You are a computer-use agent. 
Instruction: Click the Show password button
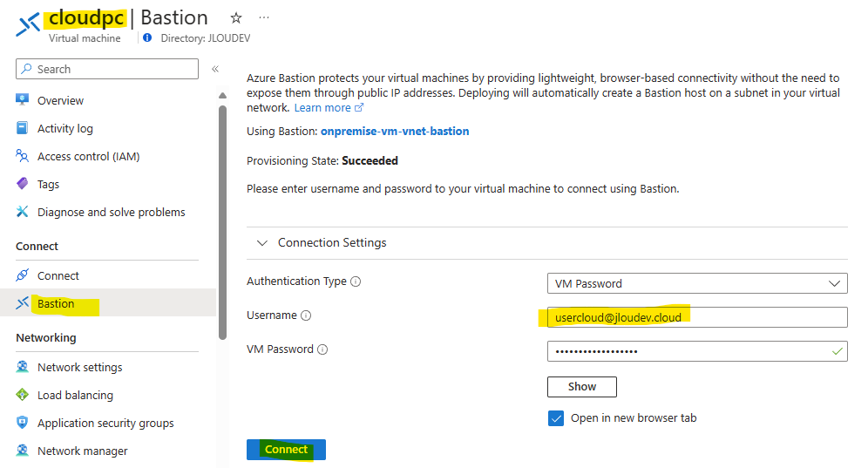tap(582, 387)
